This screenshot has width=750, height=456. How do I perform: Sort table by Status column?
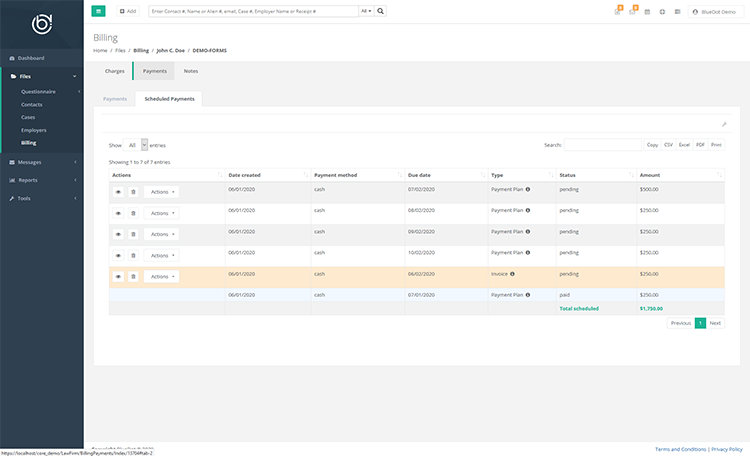(x=596, y=175)
